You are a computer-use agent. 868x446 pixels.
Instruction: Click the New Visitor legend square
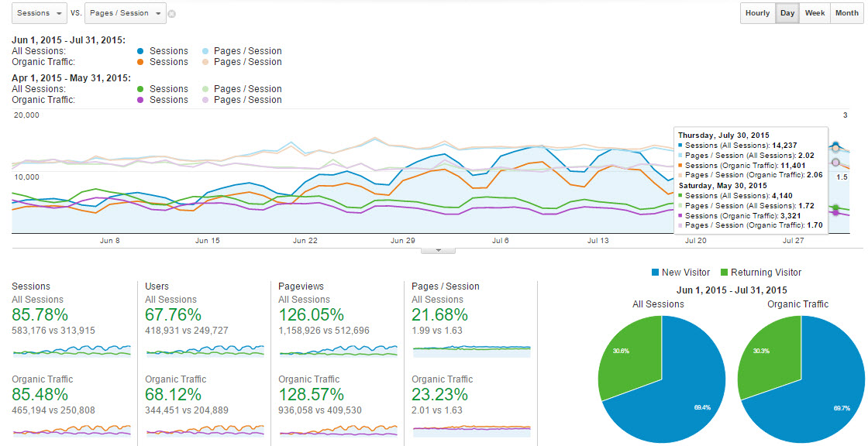tap(656, 273)
